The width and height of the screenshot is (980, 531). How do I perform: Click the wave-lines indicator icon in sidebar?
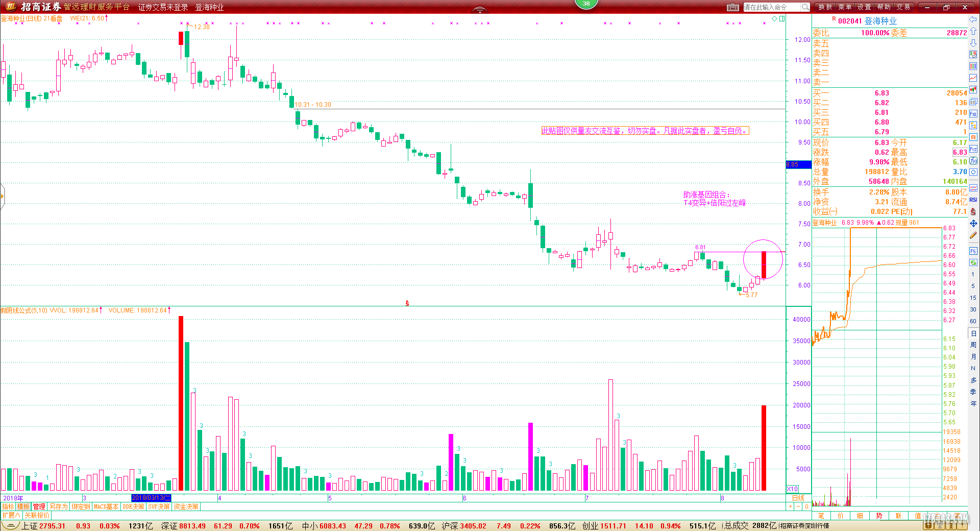click(x=973, y=188)
